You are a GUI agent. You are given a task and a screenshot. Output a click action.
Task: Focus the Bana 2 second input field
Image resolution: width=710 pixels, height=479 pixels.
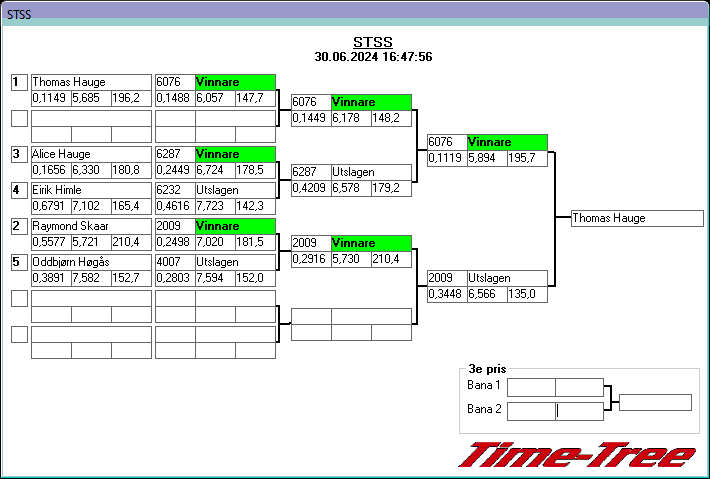click(x=580, y=412)
